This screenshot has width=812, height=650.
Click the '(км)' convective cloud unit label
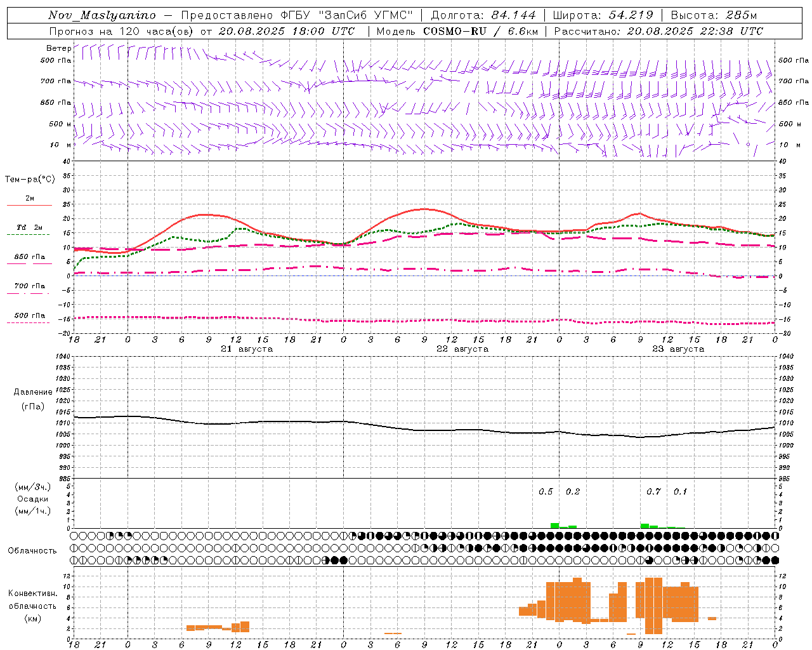(x=33, y=619)
